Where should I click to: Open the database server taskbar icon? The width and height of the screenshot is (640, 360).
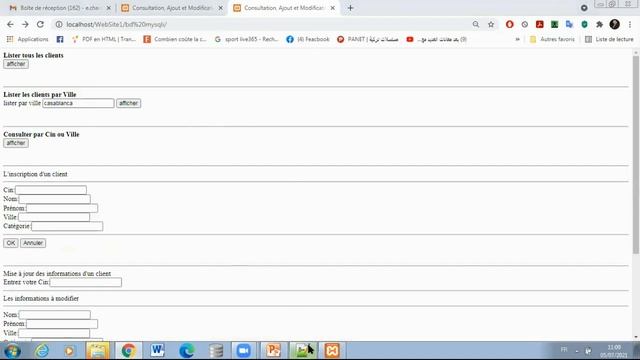pos(215,351)
